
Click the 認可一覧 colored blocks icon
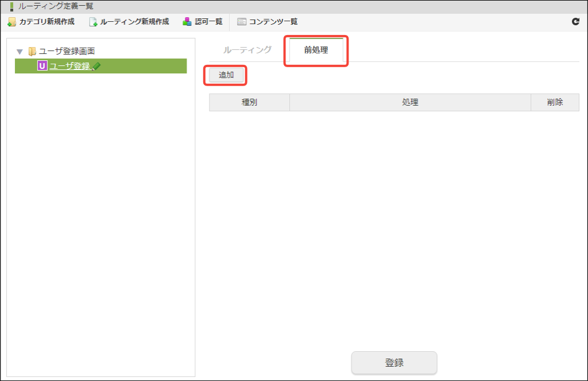(187, 22)
